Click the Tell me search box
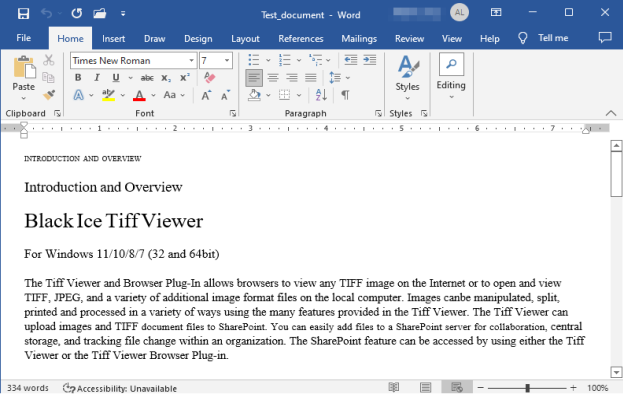 click(544, 38)
